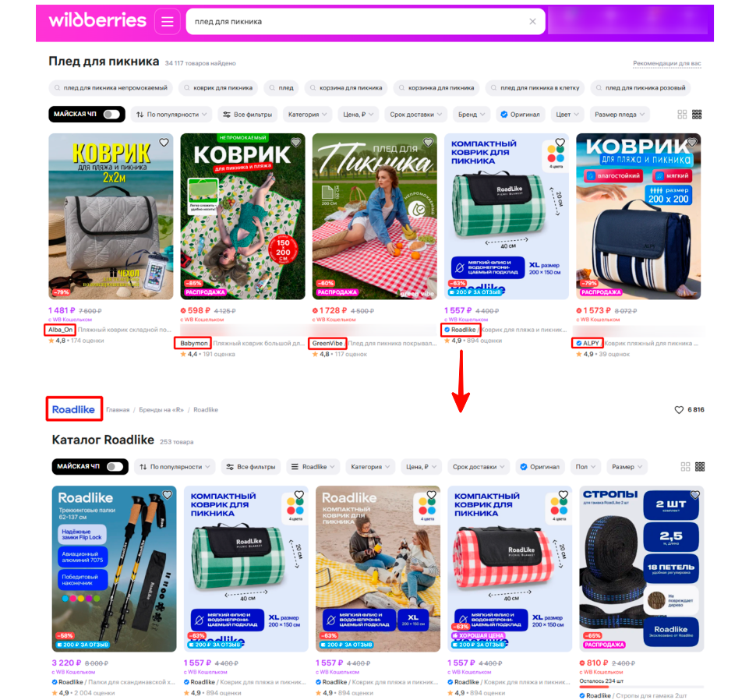Favorite the GreenVibe picnic blanket product
The image size is (756, 700).
click(428, 143)
